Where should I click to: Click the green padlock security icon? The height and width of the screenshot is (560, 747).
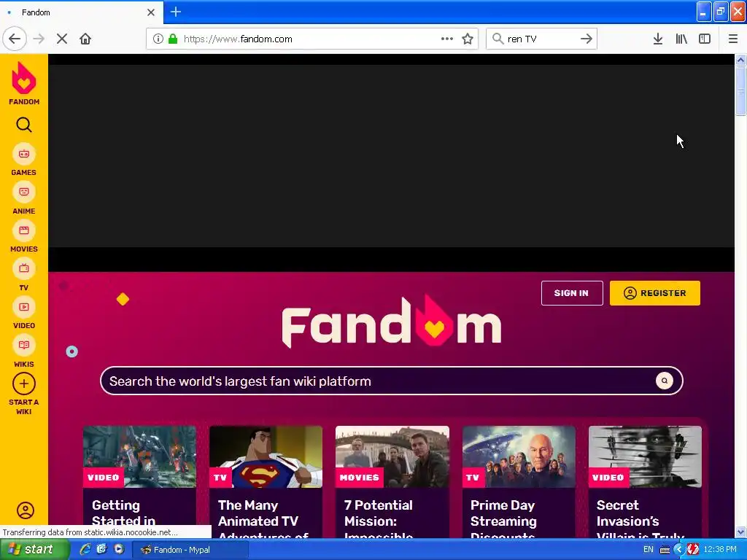tap(173, 39)
